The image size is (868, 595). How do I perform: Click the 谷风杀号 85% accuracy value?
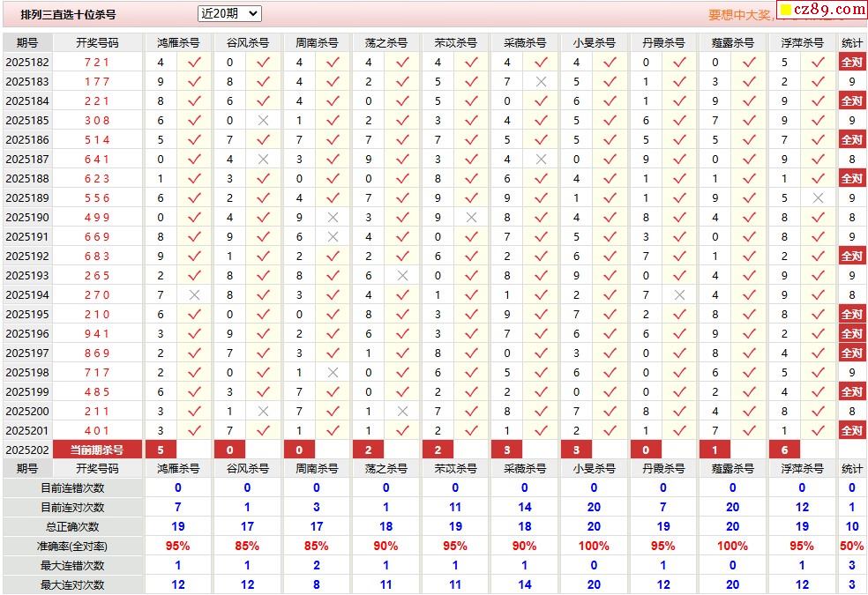point(247,547)
